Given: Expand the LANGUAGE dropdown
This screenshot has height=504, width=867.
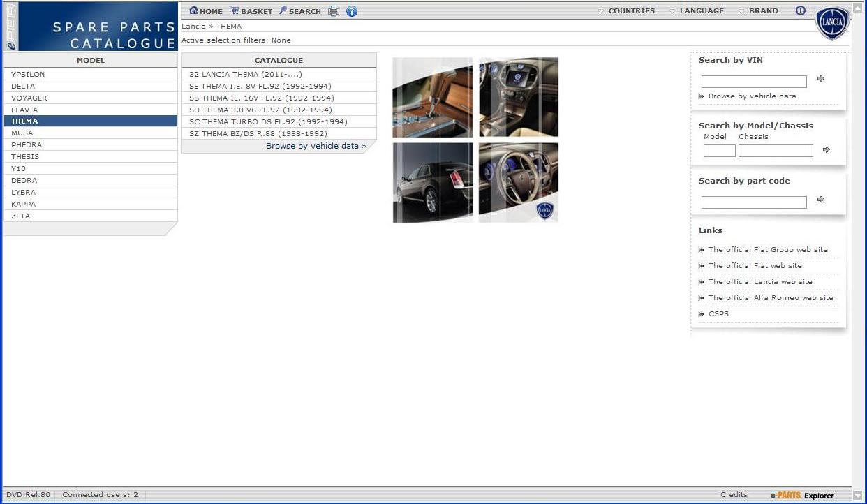Looking at the screenshot, I should coord(696,11).
